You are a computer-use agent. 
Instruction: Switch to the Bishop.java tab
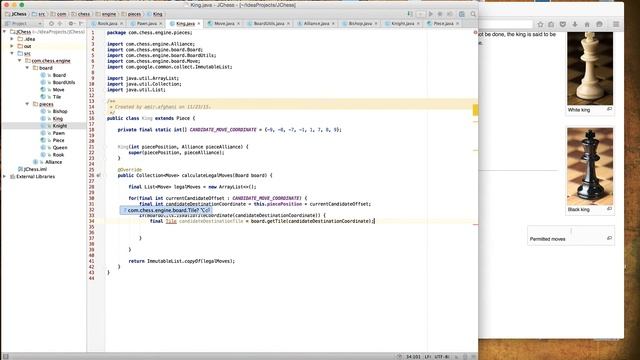[360, 24]
